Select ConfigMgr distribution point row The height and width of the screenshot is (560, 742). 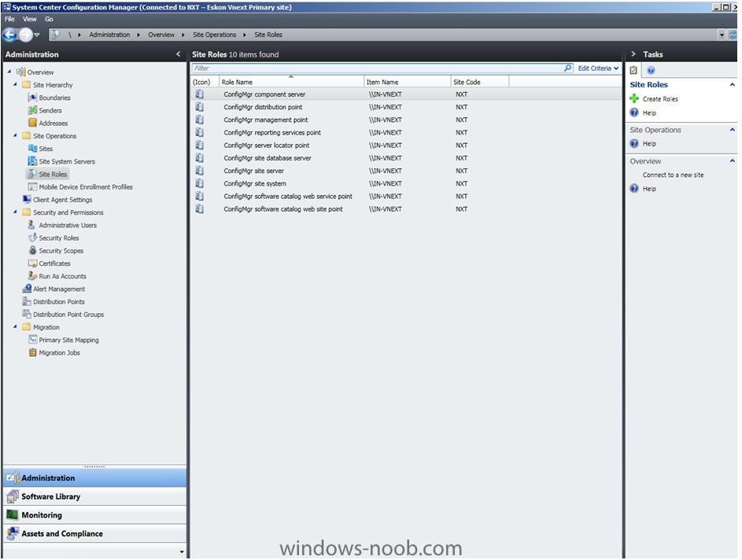406,107
